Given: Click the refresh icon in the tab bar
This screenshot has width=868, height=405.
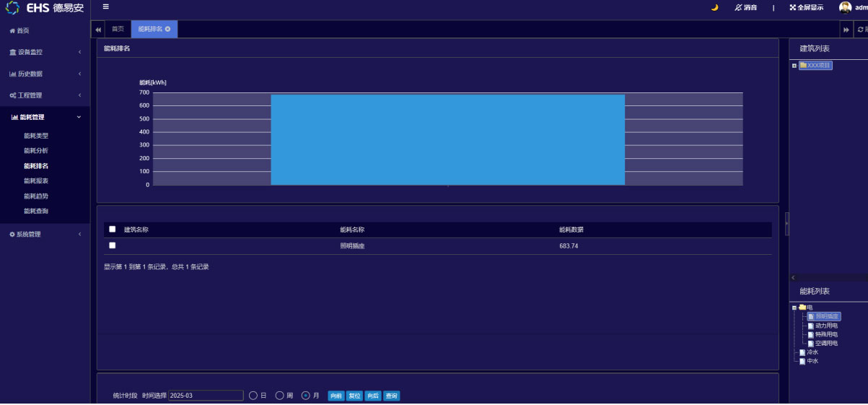Looking at the screenshot, I should (860, 30).
